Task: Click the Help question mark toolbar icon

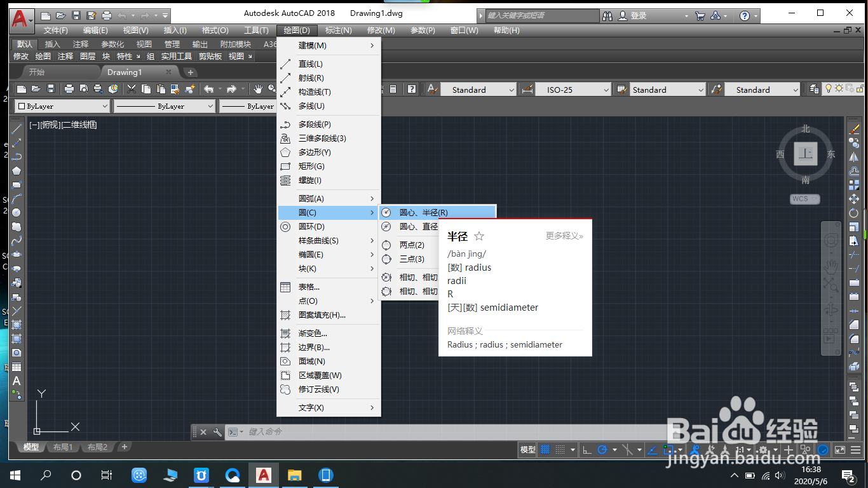Action: (x=412, y=89)
